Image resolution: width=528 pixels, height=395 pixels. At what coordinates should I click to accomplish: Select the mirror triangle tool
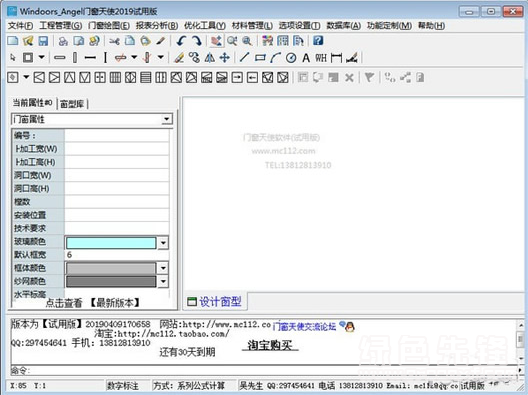(x=209, y=58)
